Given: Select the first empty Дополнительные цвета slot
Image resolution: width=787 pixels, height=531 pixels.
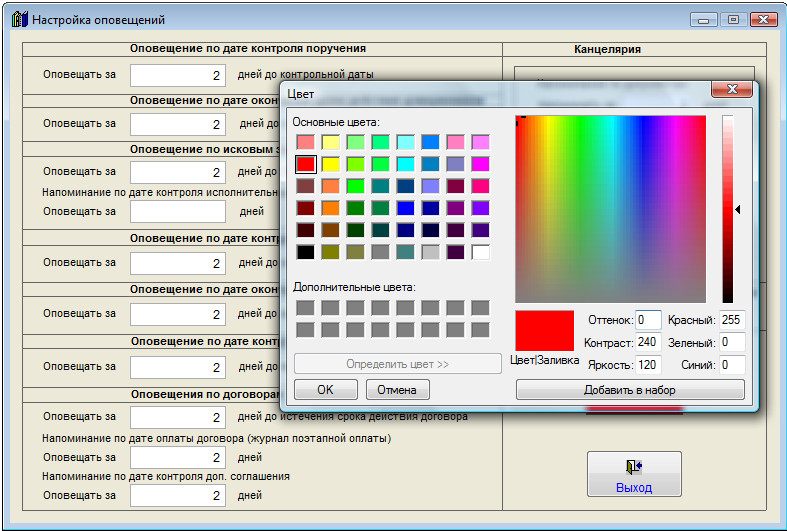Looking at the screenshot, I should point(306,308).
